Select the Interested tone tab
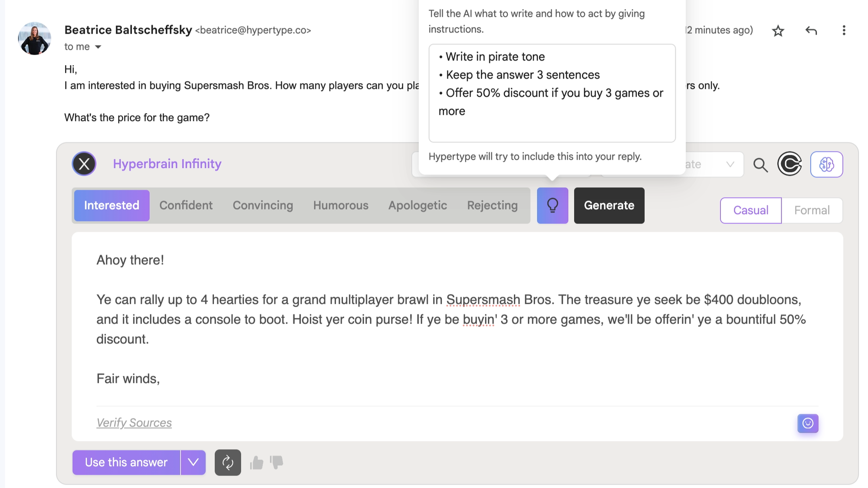 (x=112, y=205)
